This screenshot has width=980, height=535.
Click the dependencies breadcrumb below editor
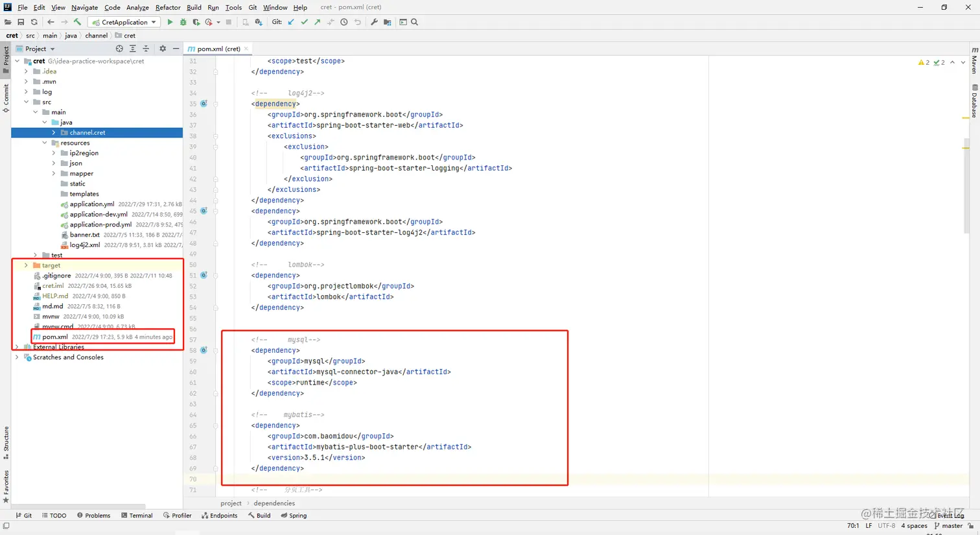[274, 503]
